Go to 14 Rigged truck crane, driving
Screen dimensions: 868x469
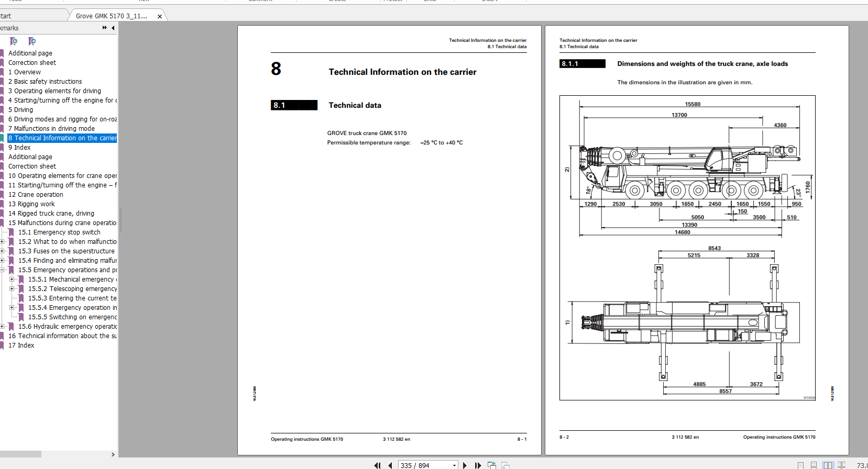click(51, 214)
